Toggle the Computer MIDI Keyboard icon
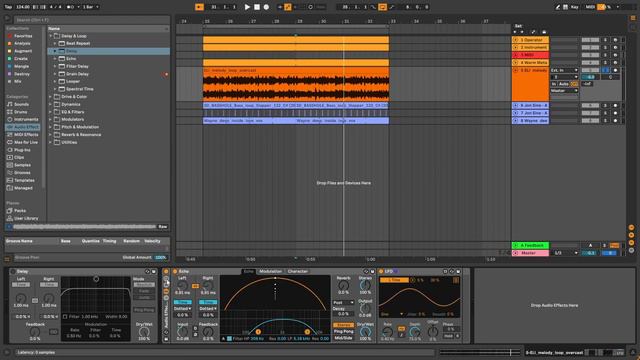The height and width of the screenshot is (360, 640). coord(565,7)
